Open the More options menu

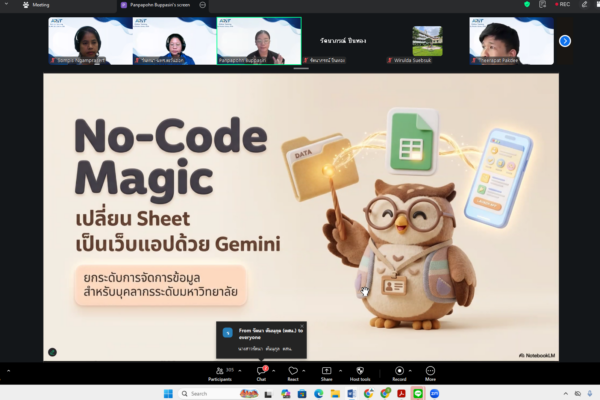pyautogui.click(x=430, y=373)
